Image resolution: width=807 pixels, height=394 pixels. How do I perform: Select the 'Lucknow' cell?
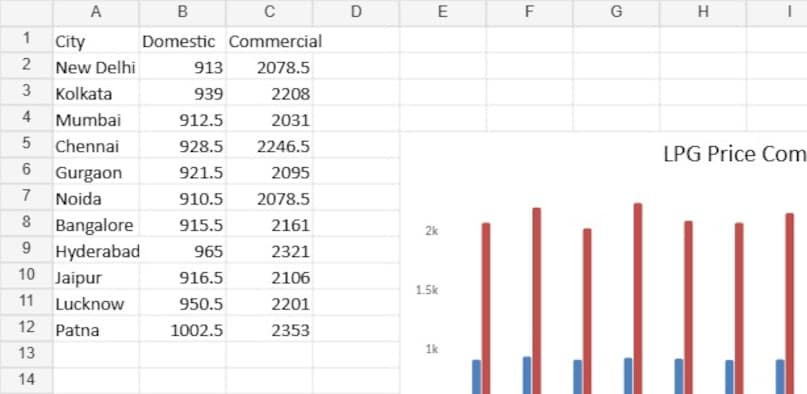coord(96,302)
